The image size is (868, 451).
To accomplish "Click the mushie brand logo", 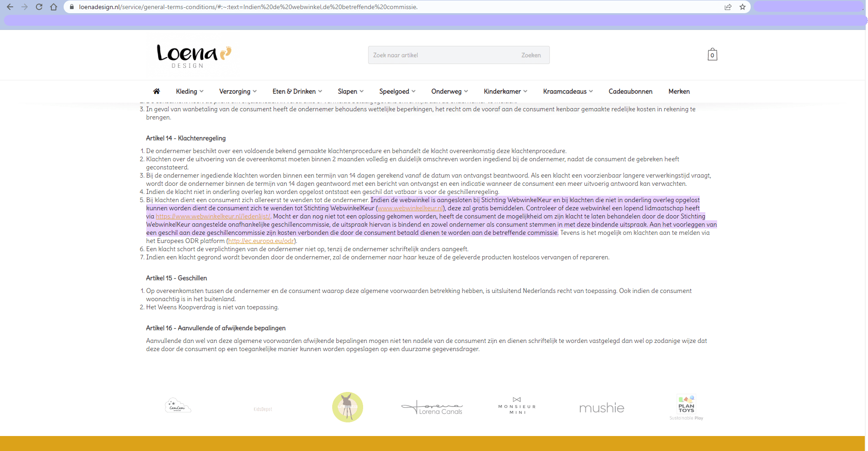I will 601,408.
